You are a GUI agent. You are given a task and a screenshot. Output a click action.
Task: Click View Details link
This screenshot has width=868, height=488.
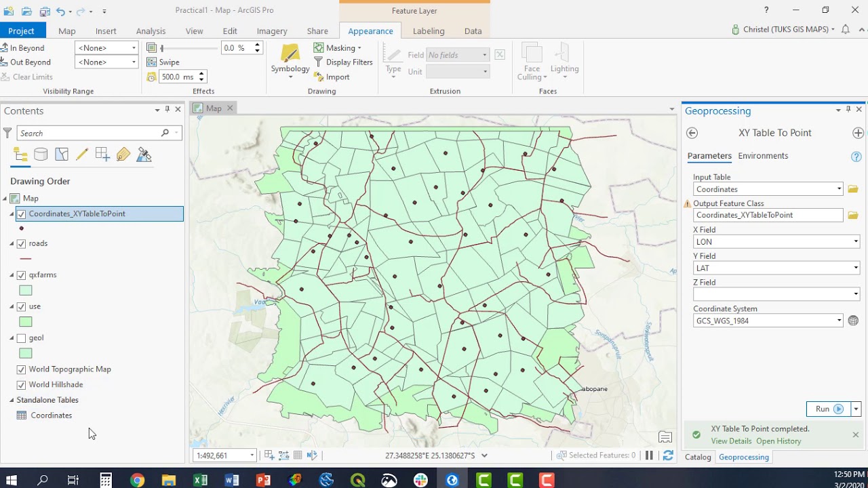[x=731, y=441]
